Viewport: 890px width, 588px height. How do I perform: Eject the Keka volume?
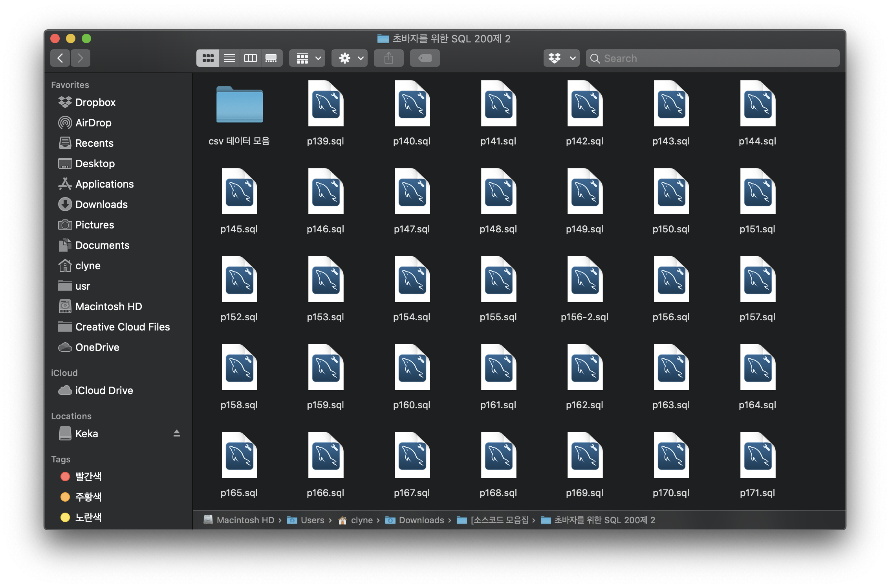coord(177,433)
